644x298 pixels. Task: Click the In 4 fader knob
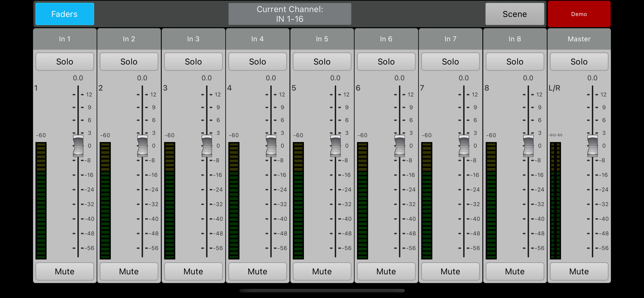point(271,146)
